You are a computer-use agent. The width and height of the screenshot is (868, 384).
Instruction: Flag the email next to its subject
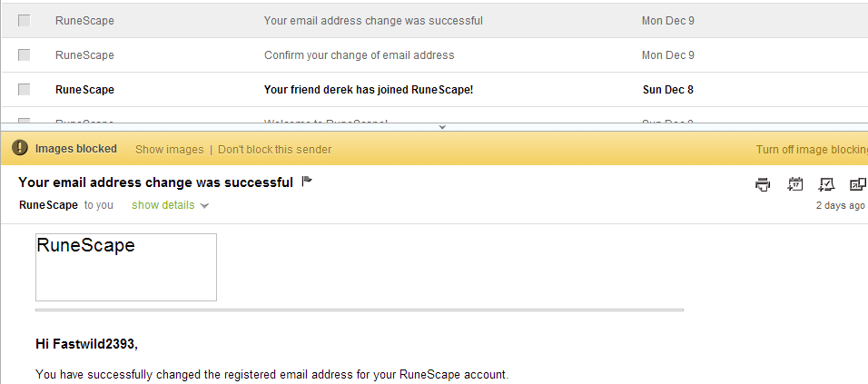(x=307, y=182)
